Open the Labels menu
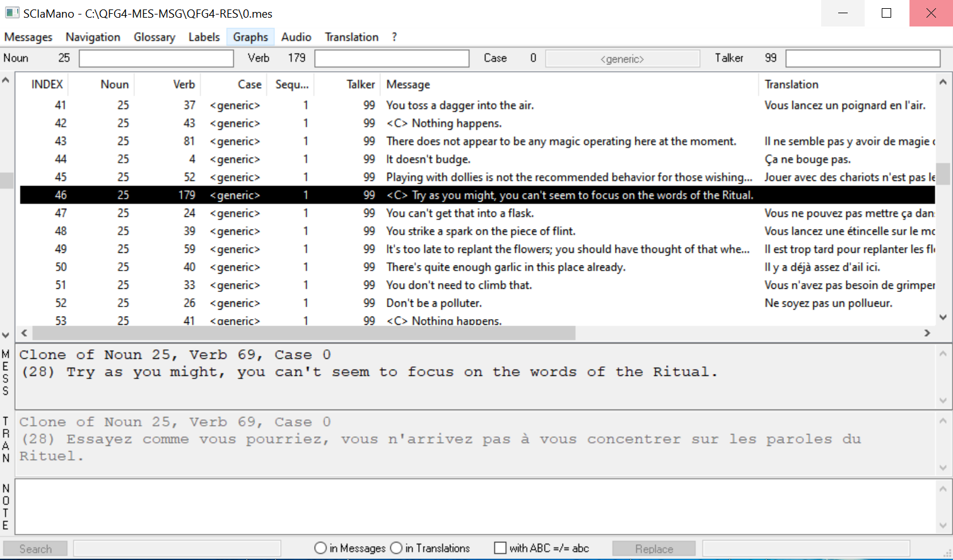 tap(204, 37)
